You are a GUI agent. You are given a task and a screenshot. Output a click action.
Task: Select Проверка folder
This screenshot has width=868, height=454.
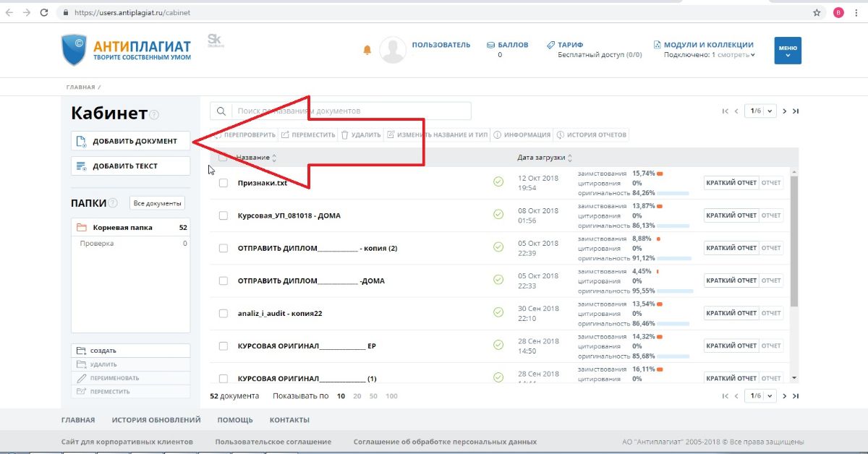[130, 244]
